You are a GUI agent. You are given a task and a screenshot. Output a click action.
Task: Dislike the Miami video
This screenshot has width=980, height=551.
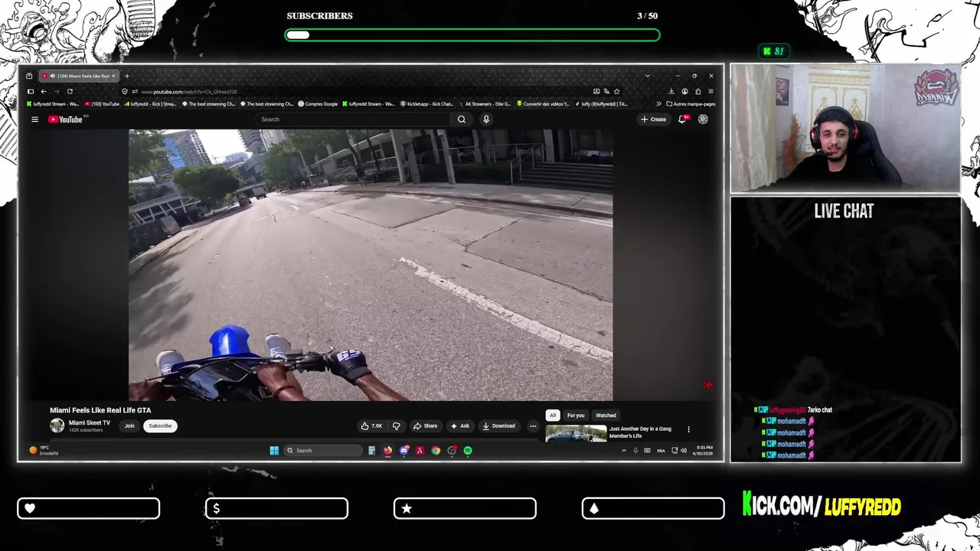click(x=396, y=426)
